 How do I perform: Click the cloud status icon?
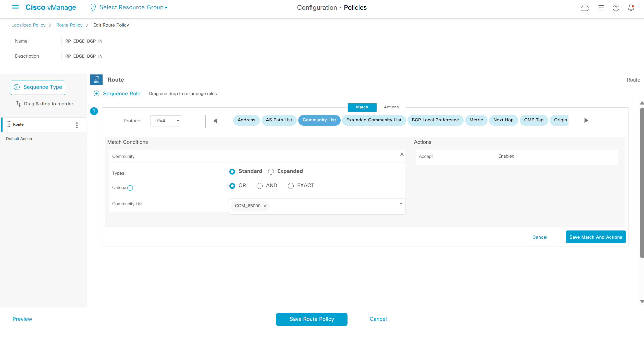585,8
